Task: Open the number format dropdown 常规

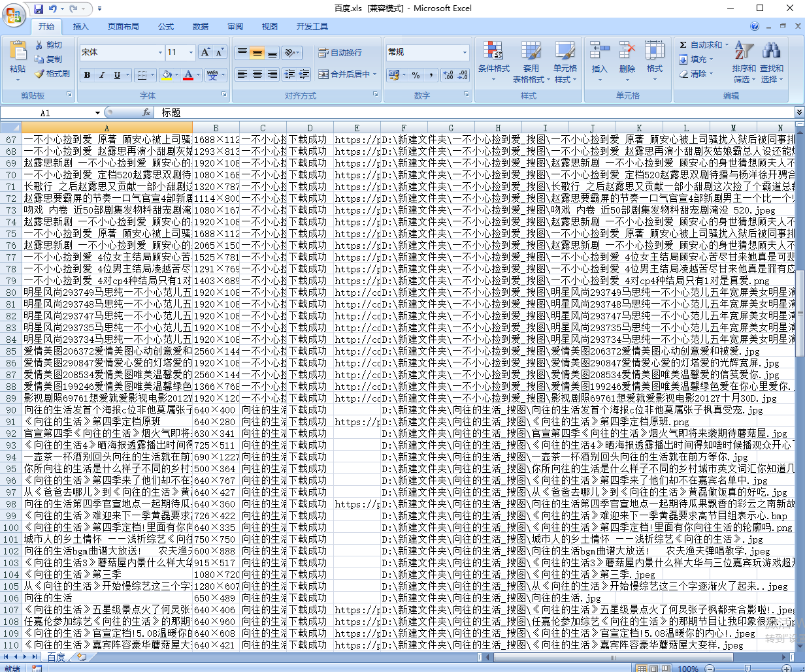Action: coord(465,52)
